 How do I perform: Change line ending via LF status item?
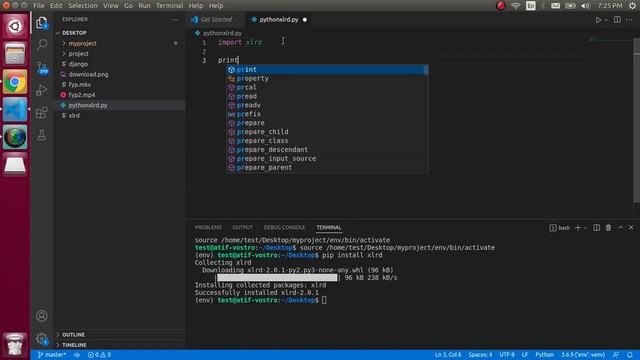pyautogui.click(x=525, y=355)
